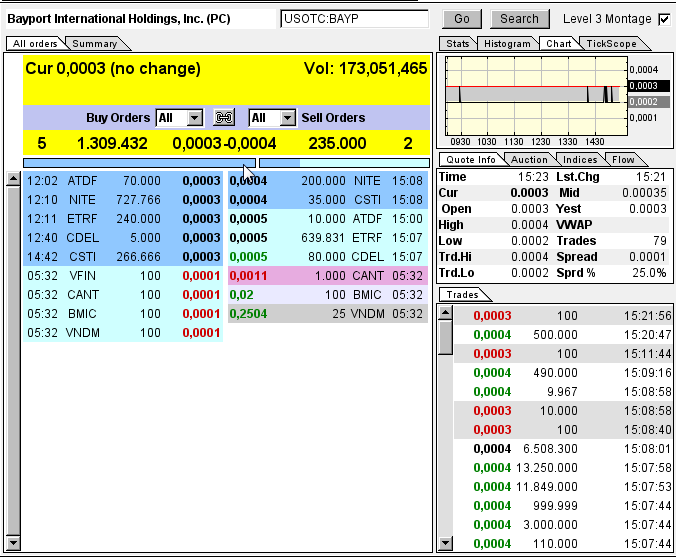Click the 13.250.000 trade at 15:07:58
676x558 pixels.
pos(563,467)
